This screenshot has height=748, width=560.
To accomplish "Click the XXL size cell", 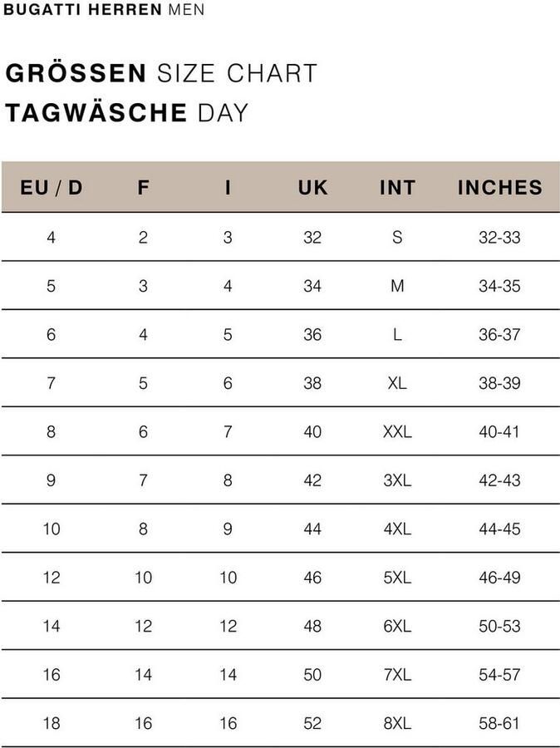I will coord(397,432).
